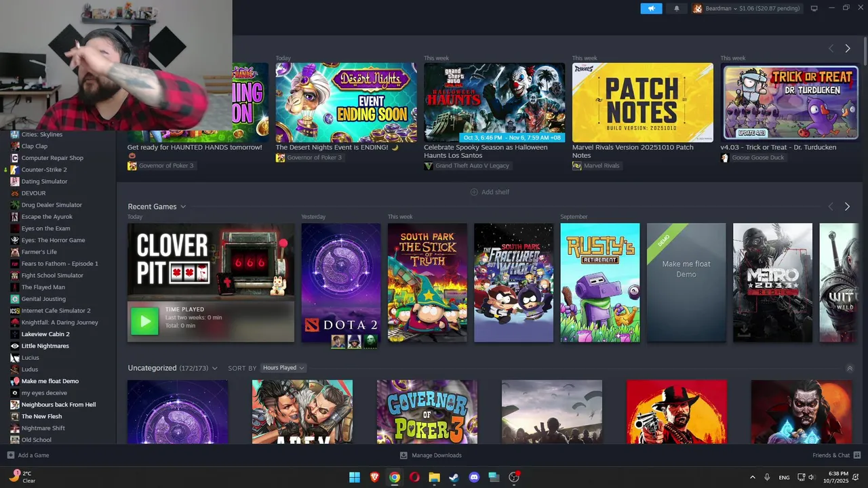The height and width of the screenshot is (488, 868).
Task: Open the notifications bell
Action: pyautogui.click(x=676, y=8)
